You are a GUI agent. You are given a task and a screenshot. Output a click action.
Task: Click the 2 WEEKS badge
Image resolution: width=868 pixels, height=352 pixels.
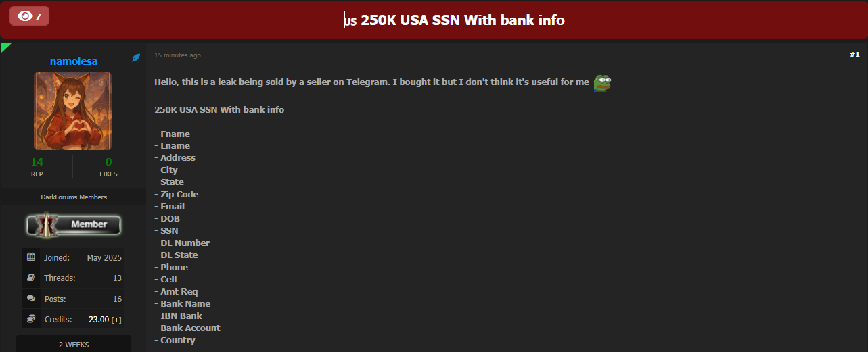click(x=74, y=344)
